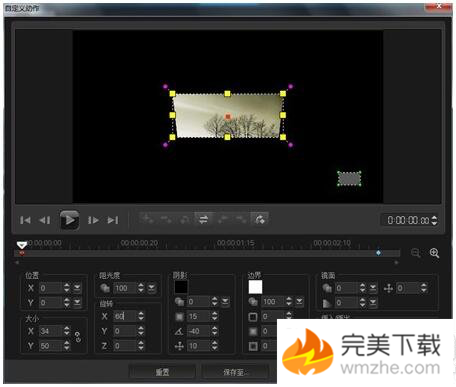Click the Size X value field
Image resolution: width=456 pixels, height=387 pixels.
pyautogui.click(x=51, y=331)
